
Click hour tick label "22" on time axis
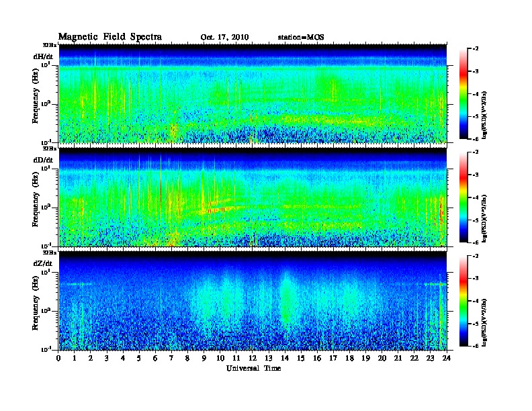click(414, 359)
